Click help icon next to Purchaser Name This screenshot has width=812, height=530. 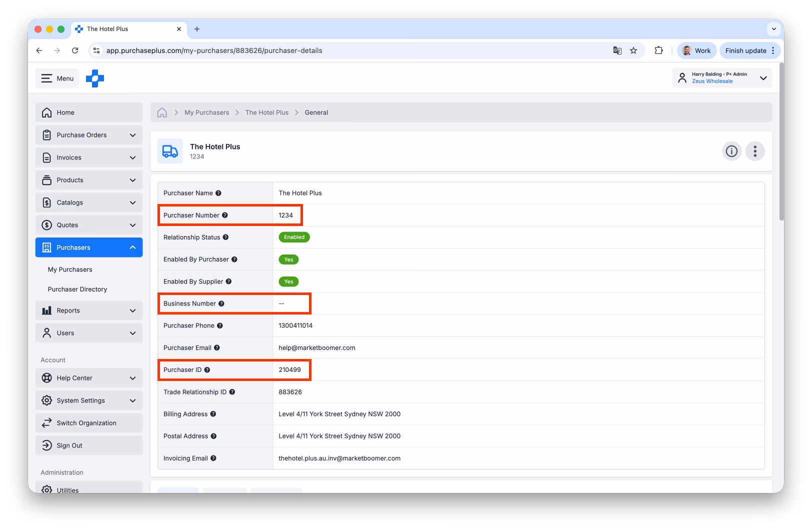coord(218,193)
